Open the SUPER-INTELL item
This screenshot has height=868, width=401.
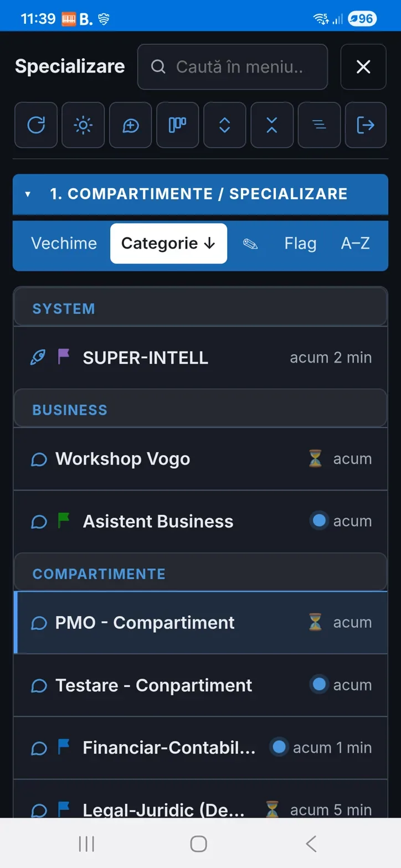[x=200, y=358]
